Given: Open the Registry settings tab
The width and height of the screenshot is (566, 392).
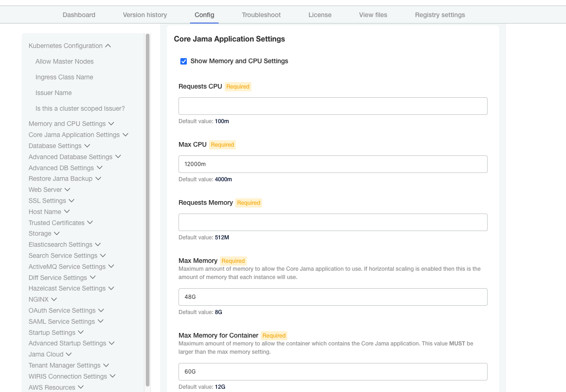Looking at the screenshot, I should pos(440,15).
